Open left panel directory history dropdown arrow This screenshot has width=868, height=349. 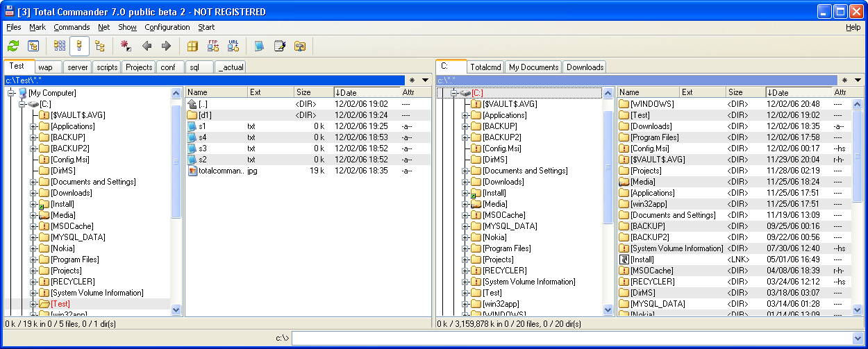426,80
